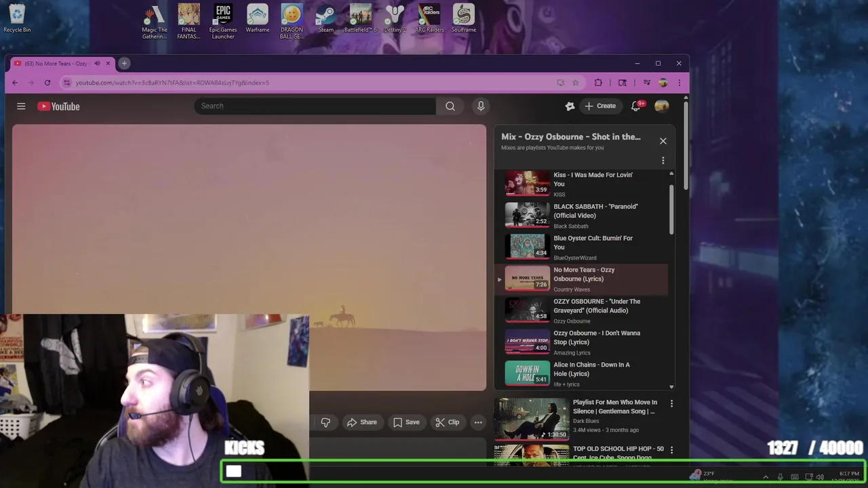The height and width of the screenshot is (488, 868).
Task: Open Chrome profile avatar in toolbar
Action: pyautogui.click(x=663, y=83)
